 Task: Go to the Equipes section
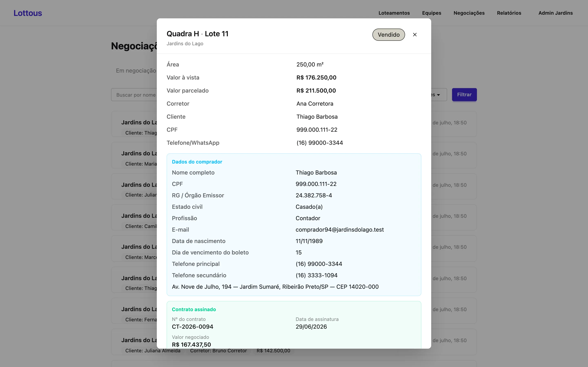(432, 13)
